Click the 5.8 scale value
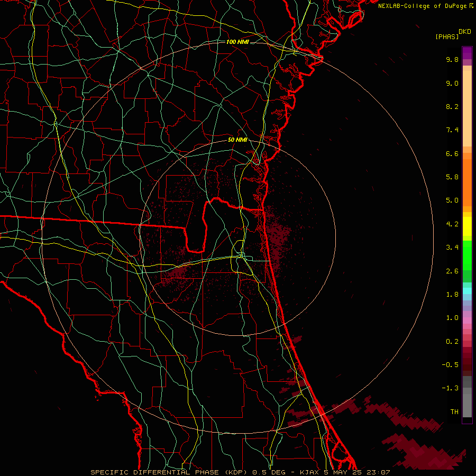The width and height of the screenshot is (476, 476). click(452, 177)
